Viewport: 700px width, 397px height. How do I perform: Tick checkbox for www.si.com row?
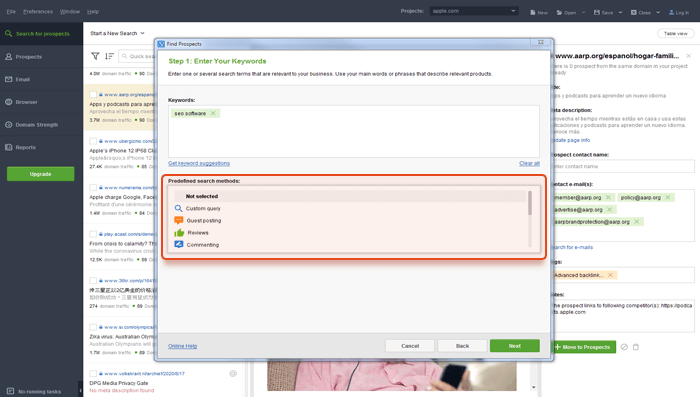(93, 327)
